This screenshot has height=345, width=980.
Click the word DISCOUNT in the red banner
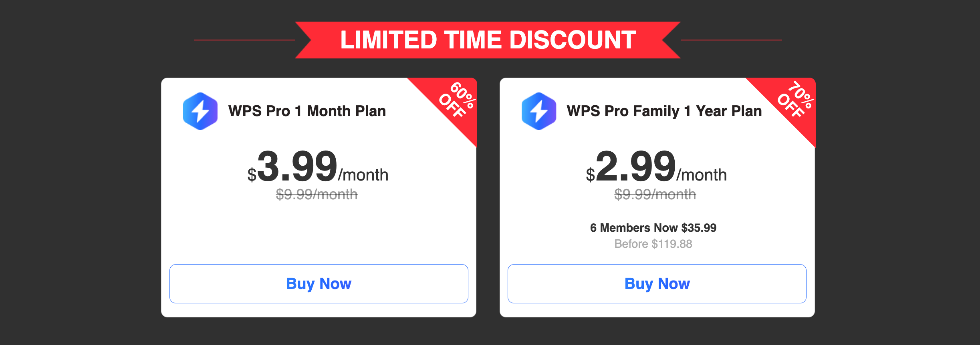(573, 40)
